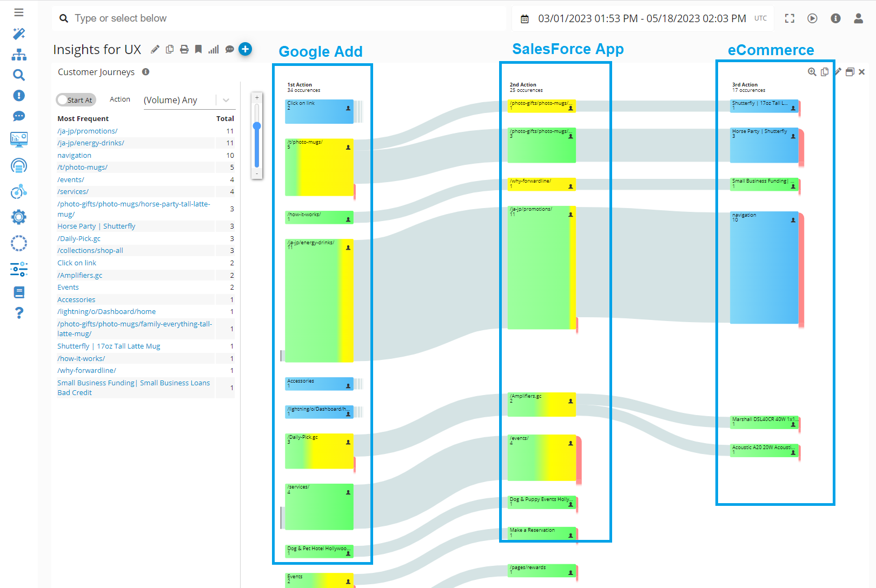876x588 pixels.
Task: Click the zoom plus stepper button
Action: [x=257, y=98]
